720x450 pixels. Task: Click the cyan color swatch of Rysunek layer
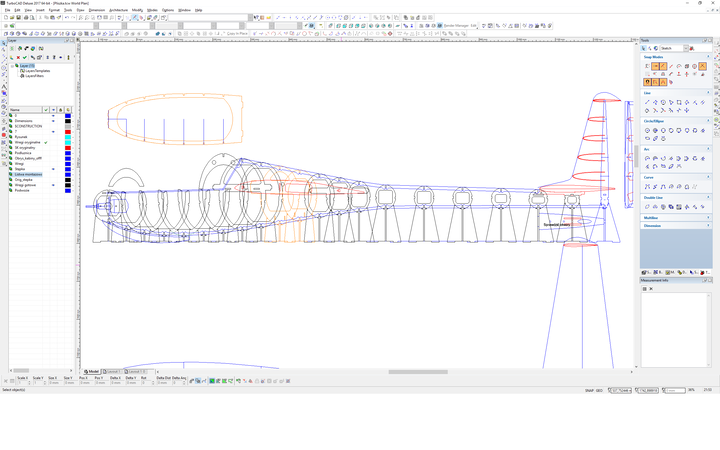point(68,137)
